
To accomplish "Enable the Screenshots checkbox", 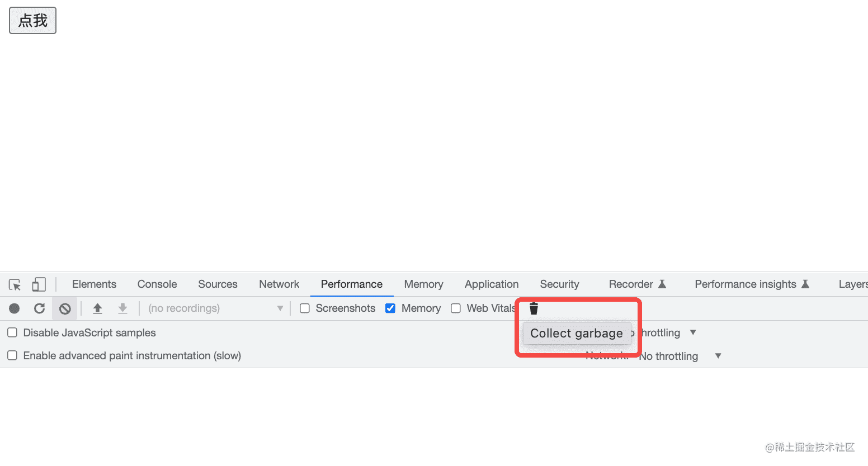I will [x=305, y=308].
